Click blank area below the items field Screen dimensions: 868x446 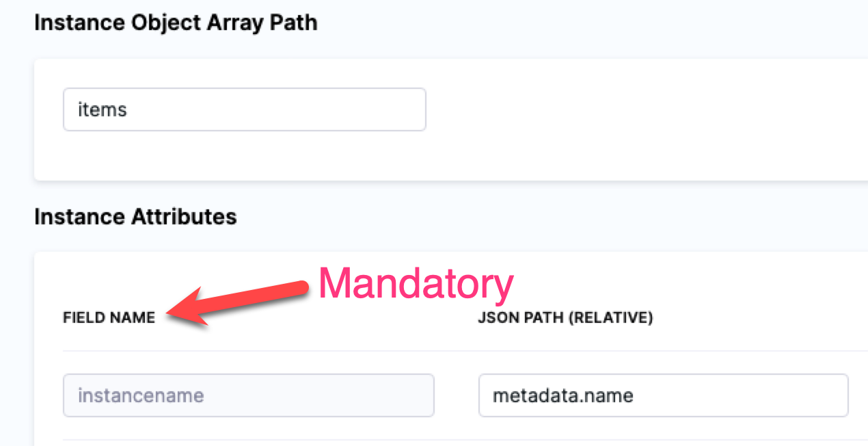click(x=244, y=156)
